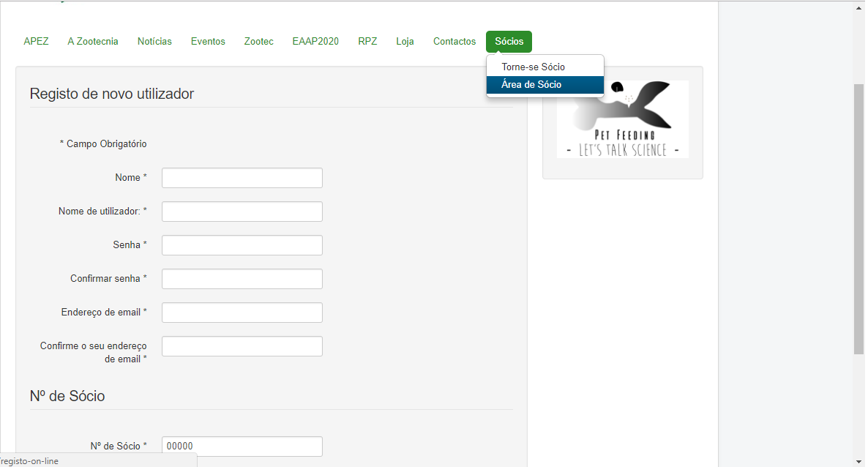The height and width of the screenshot is (467, 868).
Task: Navigate to Eventos
Action: (208, 42)
